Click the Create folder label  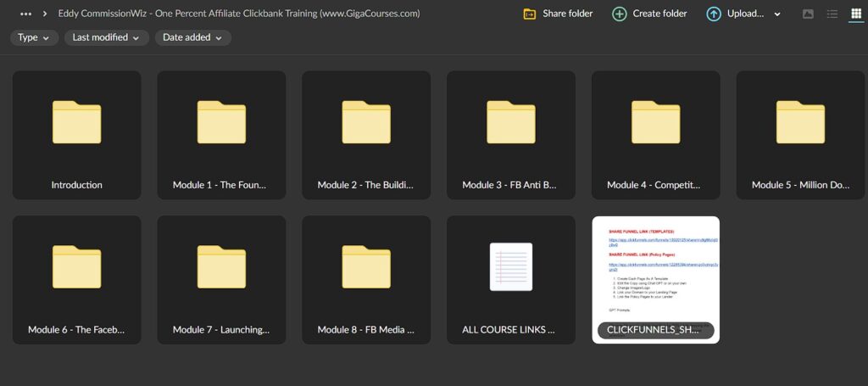tap(660, 14)
